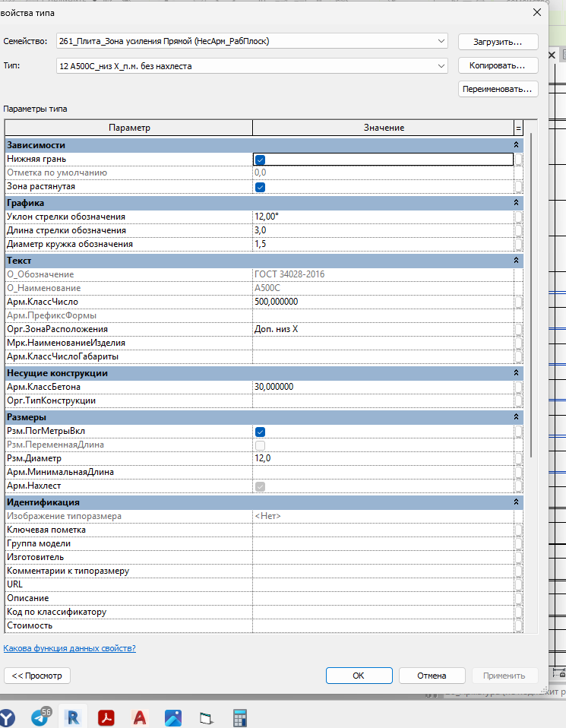566x728 pixels.
Task: Open Telegram icon in taskbar
Action: tap(41, 717)
